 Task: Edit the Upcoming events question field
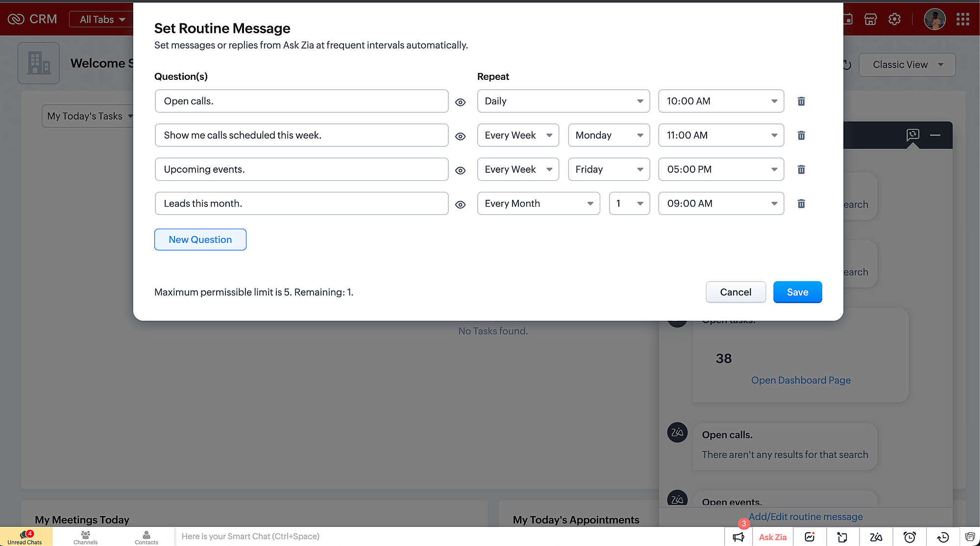(301, 169)
